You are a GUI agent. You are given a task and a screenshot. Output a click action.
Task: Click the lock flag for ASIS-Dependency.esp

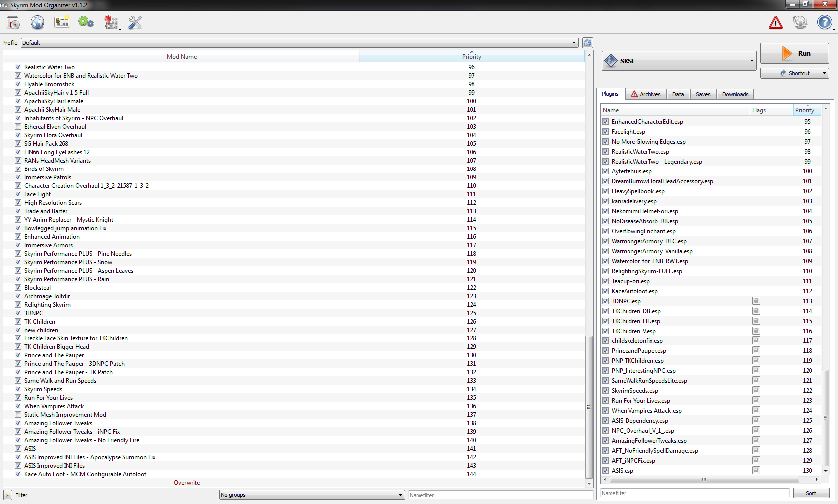(756, 420)
